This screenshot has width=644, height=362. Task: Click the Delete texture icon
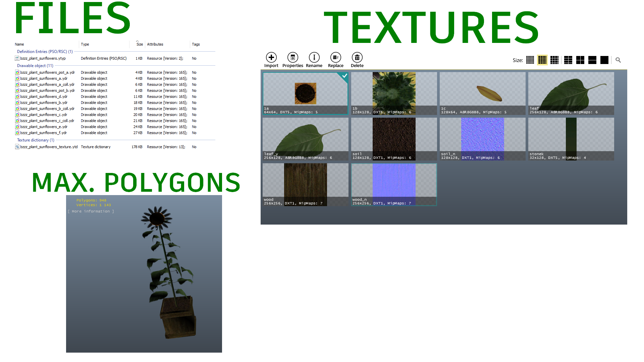(x=357, y=58)
